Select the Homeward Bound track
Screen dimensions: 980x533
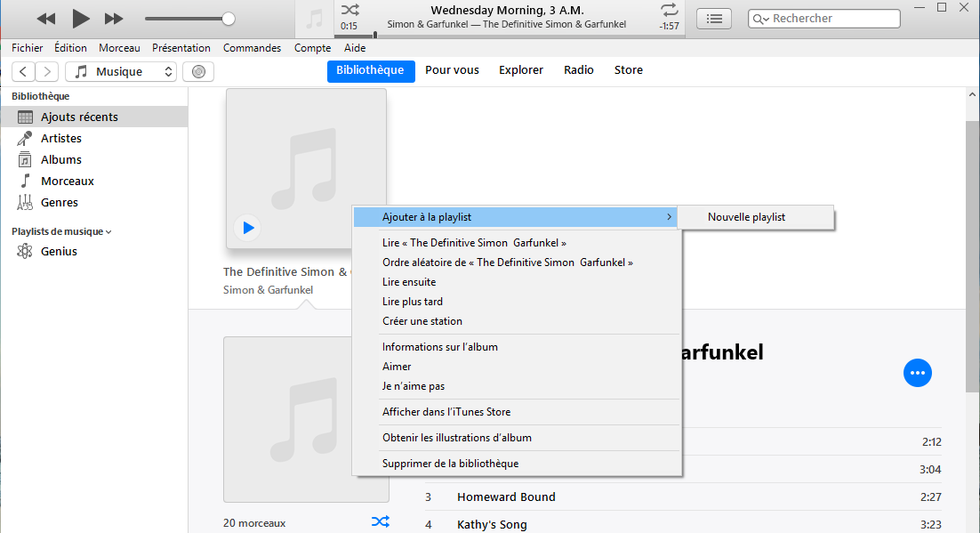[682, 497]
